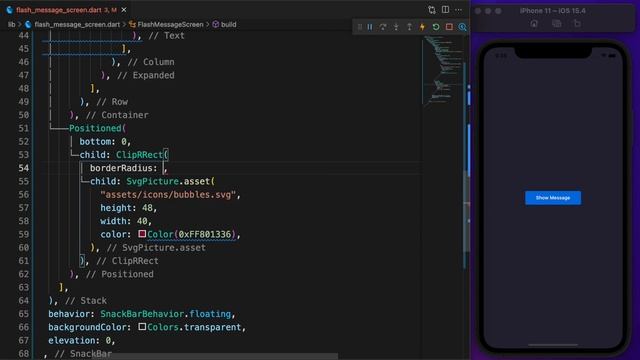Restart the debug session
Image resolution: width=640 pixels, height=360 pixels.
click(x=436, y=27)
